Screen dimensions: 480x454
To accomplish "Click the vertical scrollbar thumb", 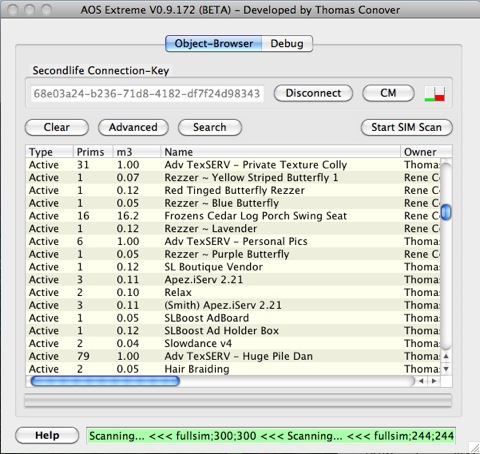I will tap(446, 212).
